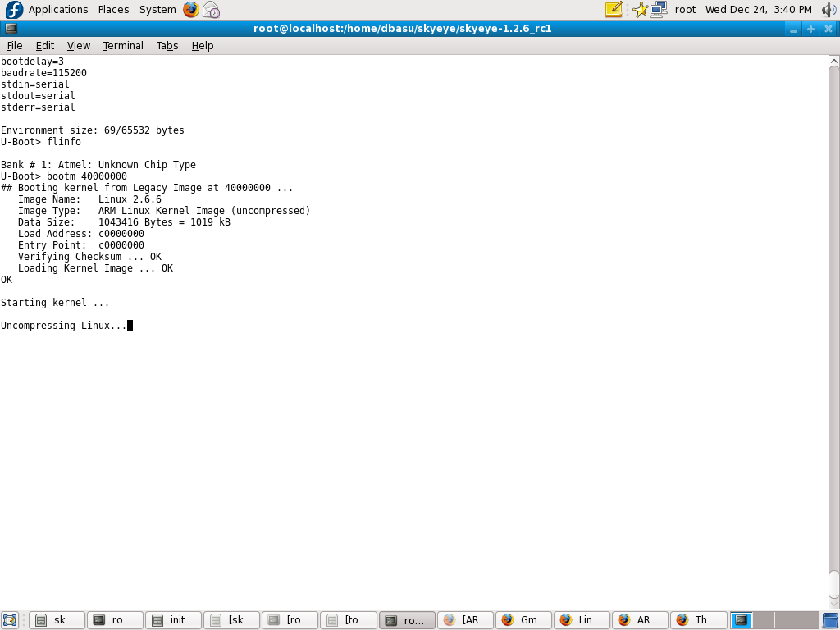Open the Tabs menu
Image resolution: width=840 pixels, height=630 pixels.
pyautogui.click(x=167, y=46)
